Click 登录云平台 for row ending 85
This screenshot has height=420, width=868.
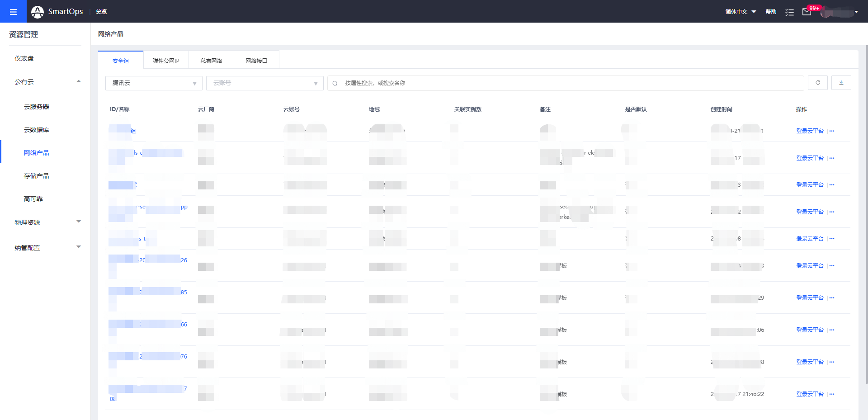point(810,298)
